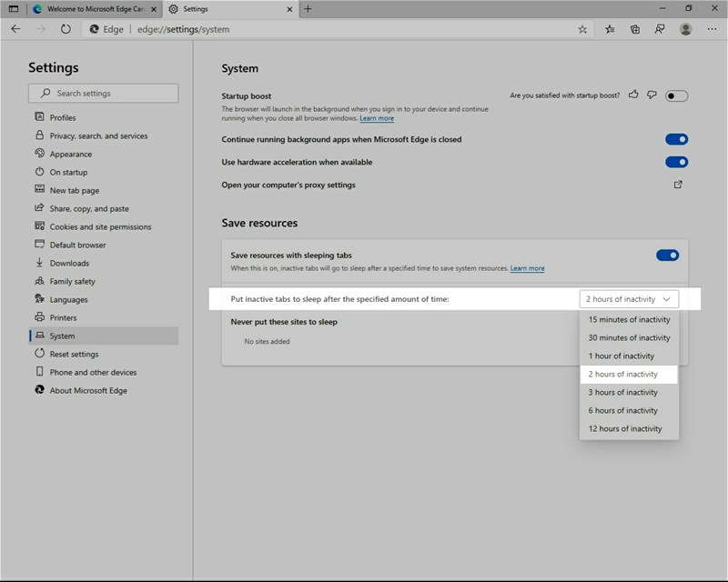Viewport: 728px width, 582px height.
Task: Open Share, copy, and paste settings
Action: (103, 208)
